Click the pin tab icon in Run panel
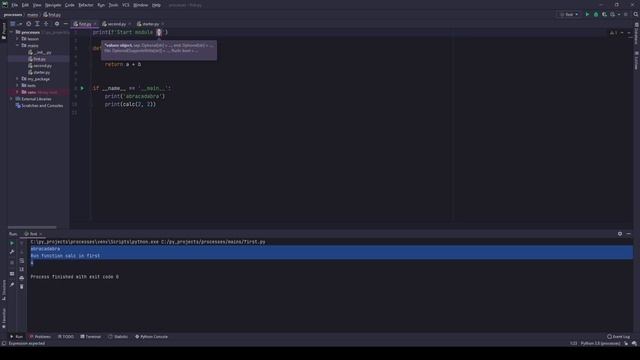This screenshot has width=640, height=360. pyautogui.click(x=12, y=284)
